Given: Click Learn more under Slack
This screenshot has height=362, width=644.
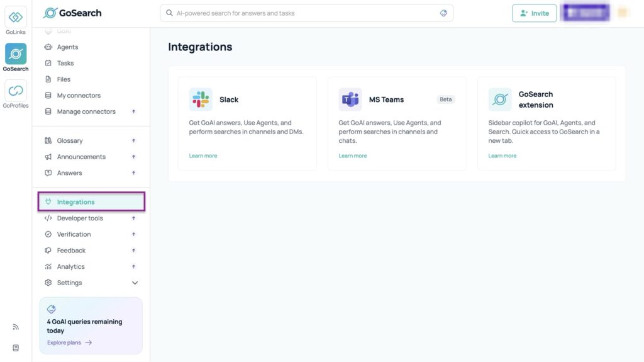Looking at the screenshot, I should [203, 156].
